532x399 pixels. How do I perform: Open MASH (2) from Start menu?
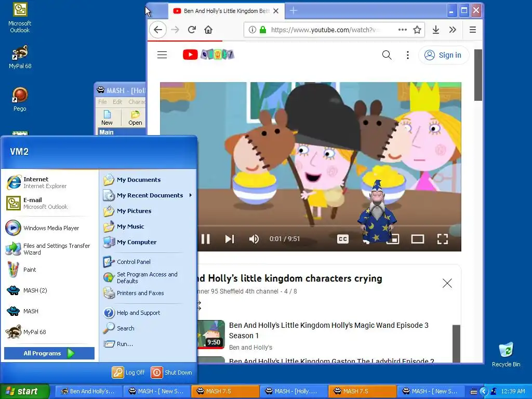50,290
